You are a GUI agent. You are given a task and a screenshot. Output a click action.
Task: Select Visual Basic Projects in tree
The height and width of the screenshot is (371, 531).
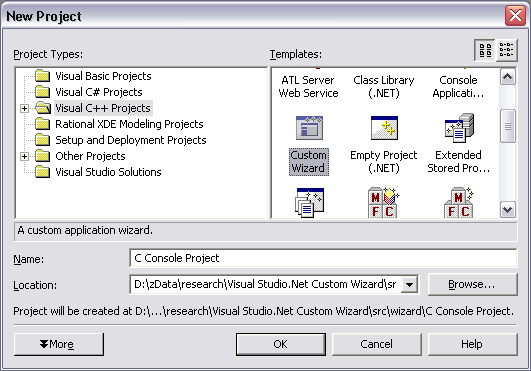point(103,76)
